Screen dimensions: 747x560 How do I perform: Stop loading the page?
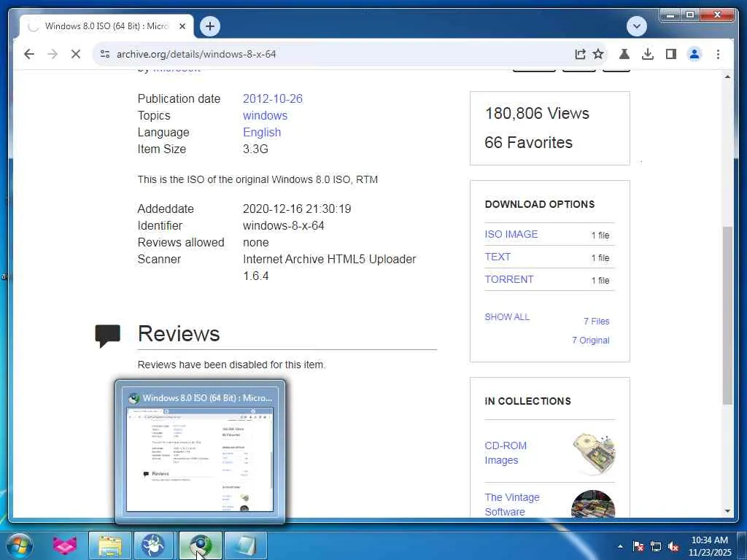(x=76, y=54)
